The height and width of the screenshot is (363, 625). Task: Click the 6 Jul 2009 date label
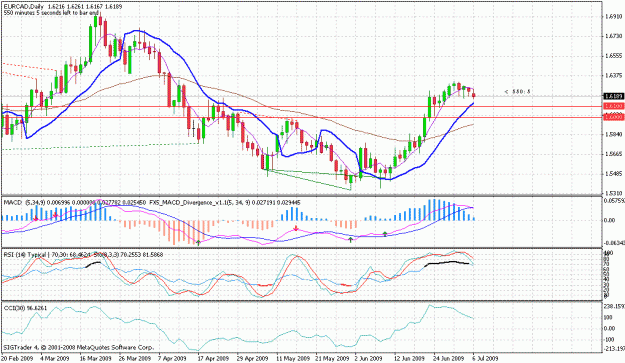[x=485, y=358]
